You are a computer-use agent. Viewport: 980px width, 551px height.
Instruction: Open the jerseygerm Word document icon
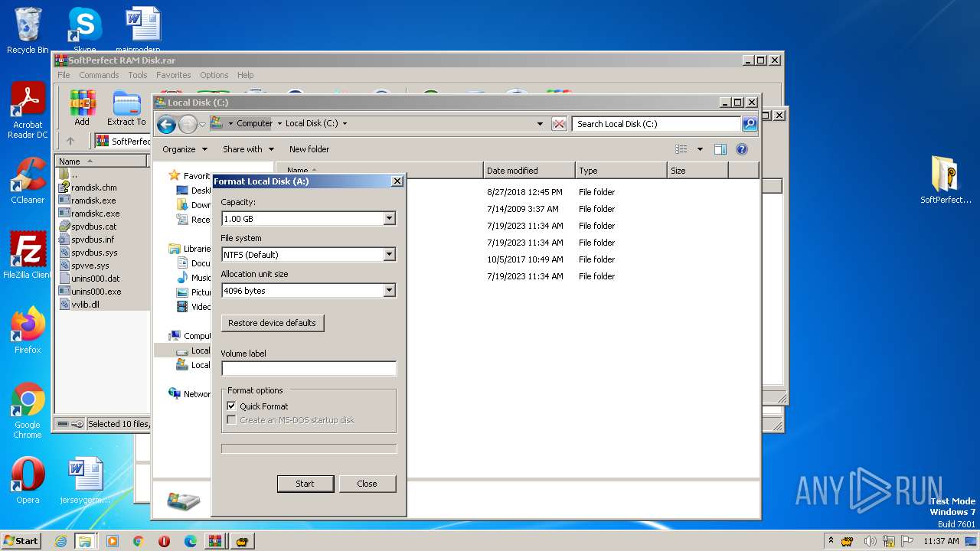coord(85,481)
